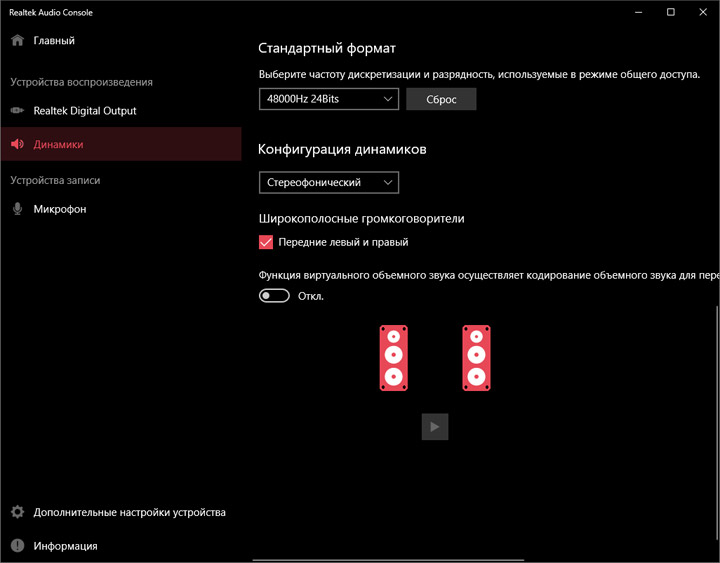Click the gear icon for Дополнительные настройки устройства
The width and height of the screenshot is (720, 563).
17,512
